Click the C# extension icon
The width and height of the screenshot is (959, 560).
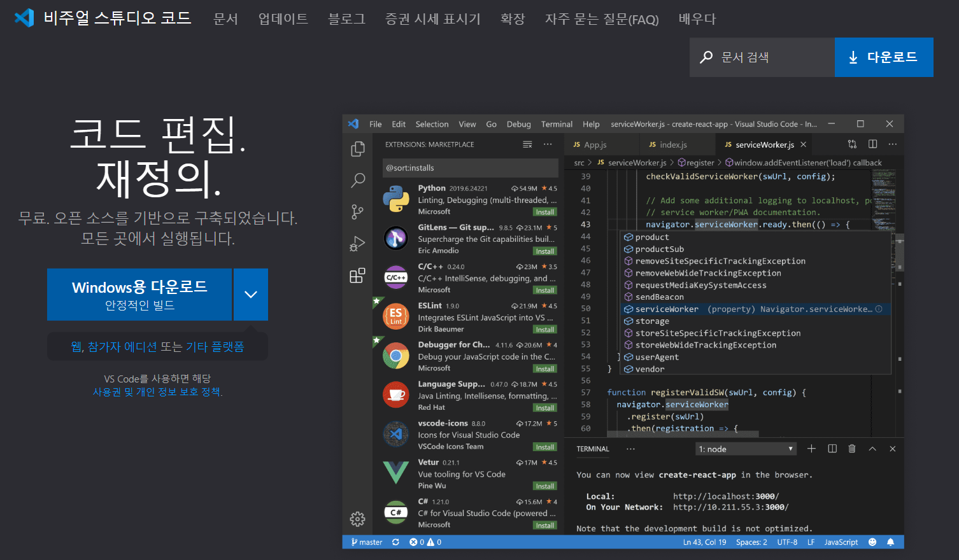[396, 512]
